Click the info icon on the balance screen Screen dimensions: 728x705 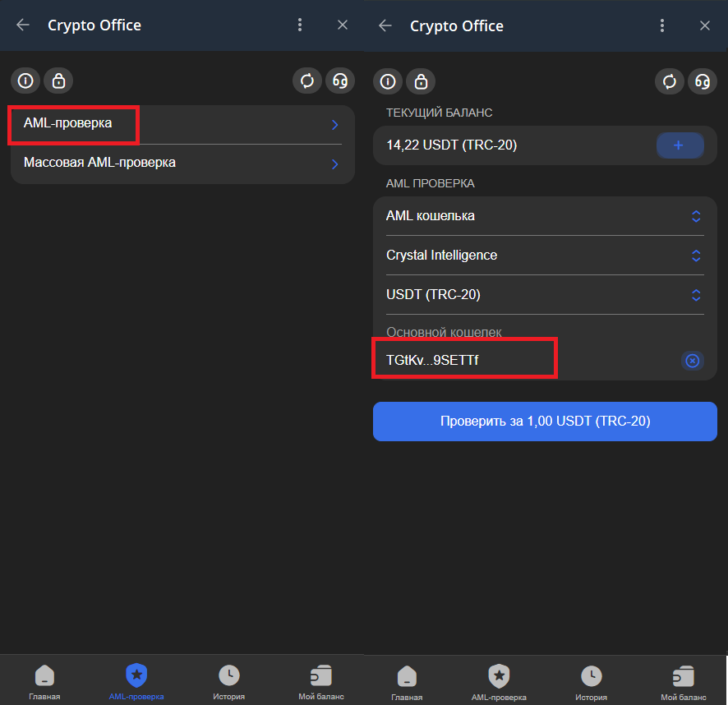pos(389,81)
